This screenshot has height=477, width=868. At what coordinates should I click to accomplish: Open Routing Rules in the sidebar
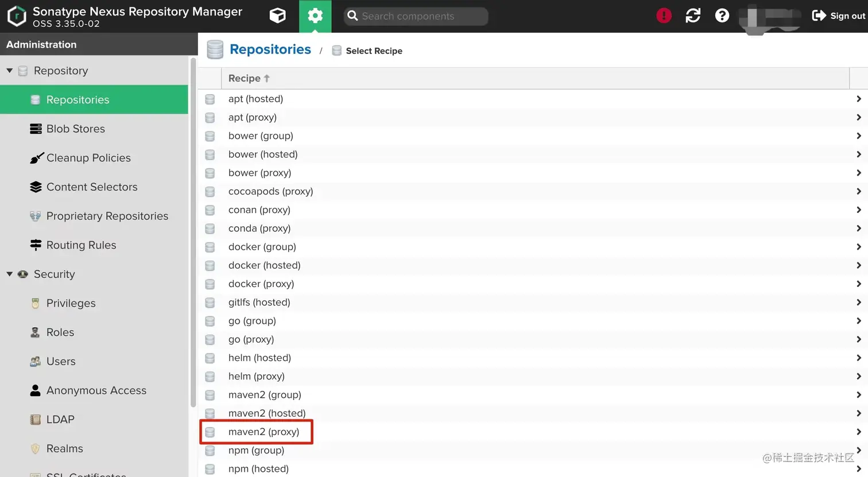coord(94,245)
